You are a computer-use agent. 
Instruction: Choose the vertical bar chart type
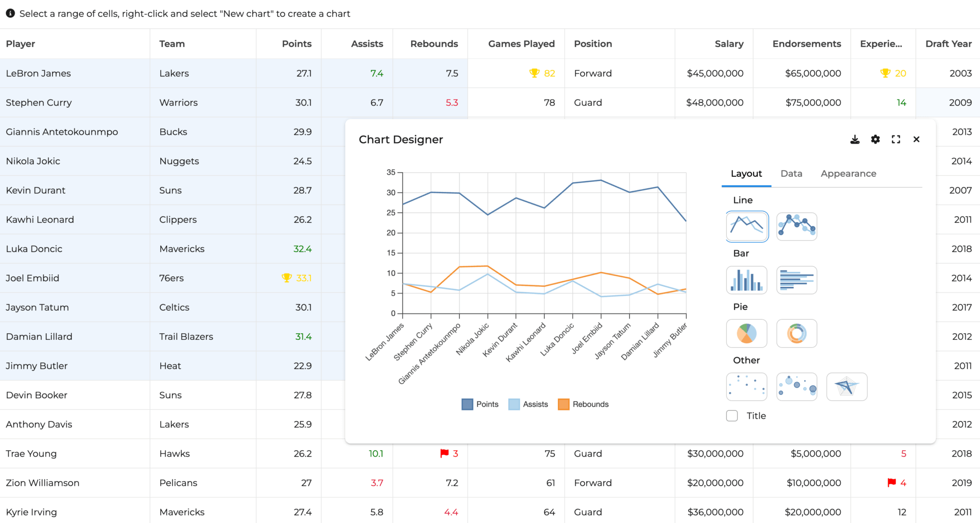746,280
